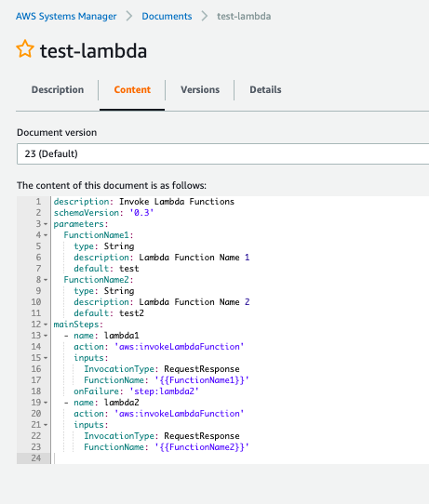Click the onFailure 'step:lambda2' value
Image resolution: width=429 pixels, height=504 pixels.
(164, 391)
